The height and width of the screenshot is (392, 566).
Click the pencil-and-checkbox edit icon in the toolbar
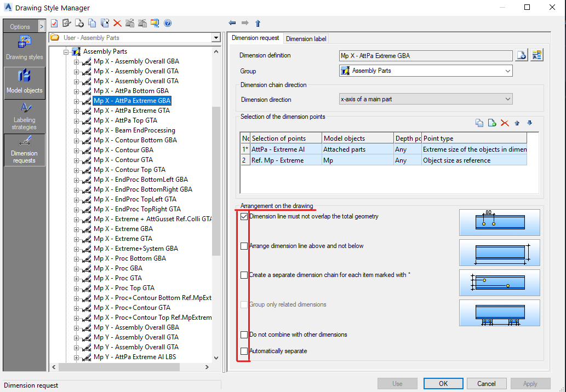(66, 24)
